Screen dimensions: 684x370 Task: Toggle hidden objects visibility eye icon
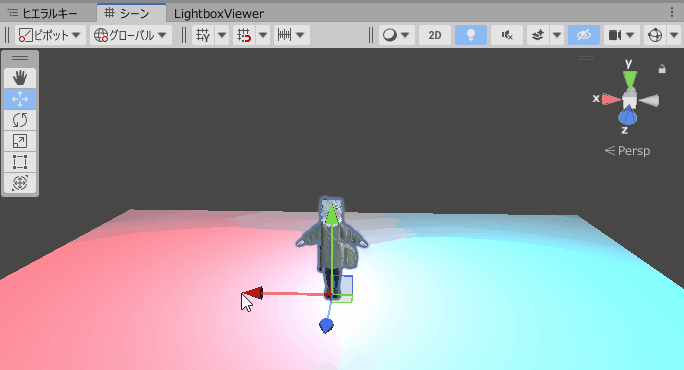click(x=584, y=35)
